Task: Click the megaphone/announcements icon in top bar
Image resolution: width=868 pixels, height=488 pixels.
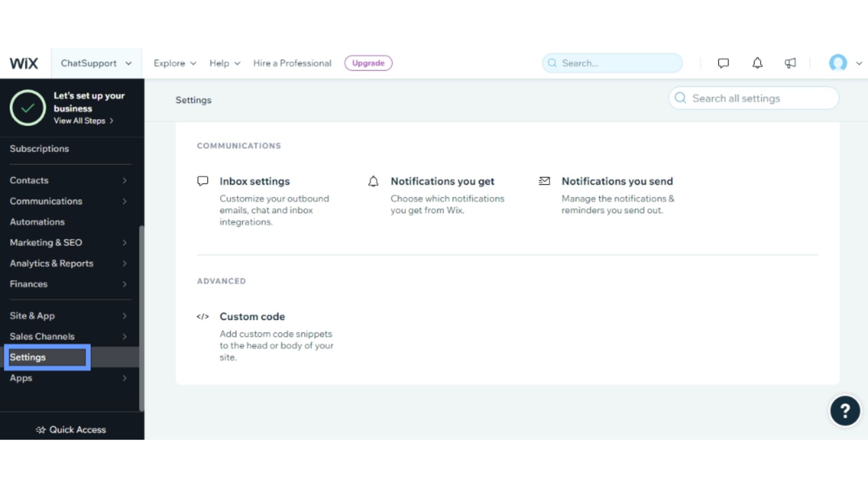Action: [x=790, y=62]
